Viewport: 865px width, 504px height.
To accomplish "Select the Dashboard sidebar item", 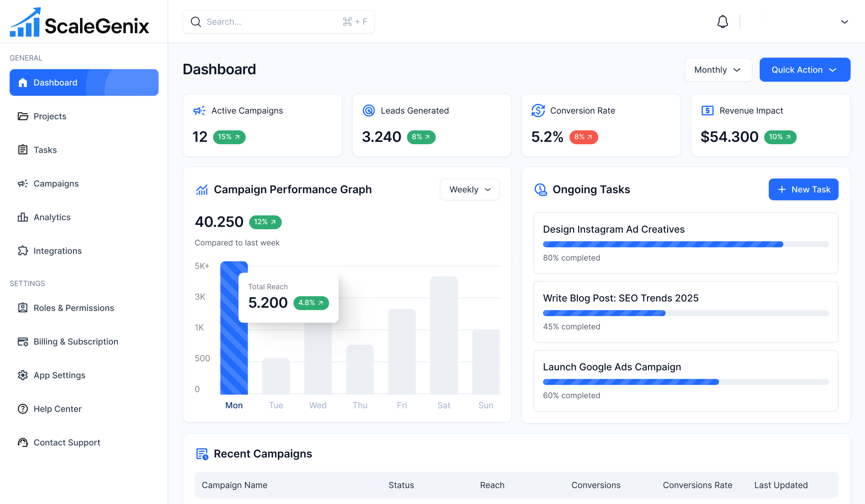I will point(84,83).
